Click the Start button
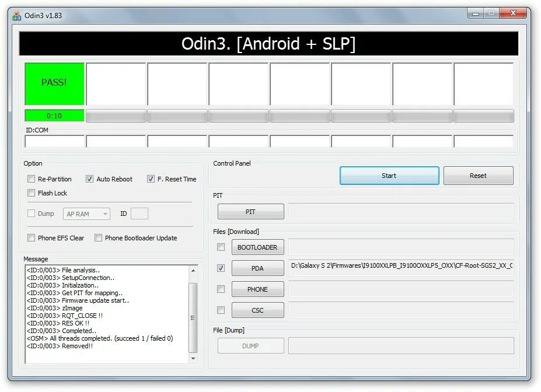The image size is (541, 392). click(389, 176)
